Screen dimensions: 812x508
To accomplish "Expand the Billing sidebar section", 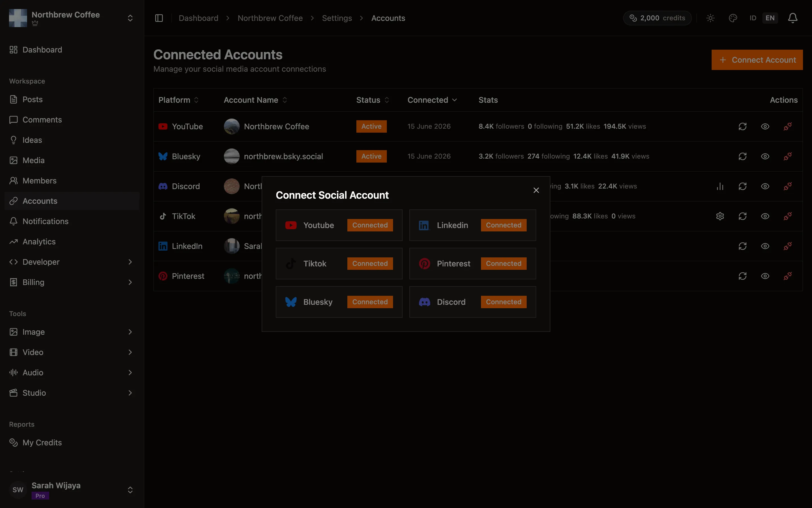I will tap(72, 282).
